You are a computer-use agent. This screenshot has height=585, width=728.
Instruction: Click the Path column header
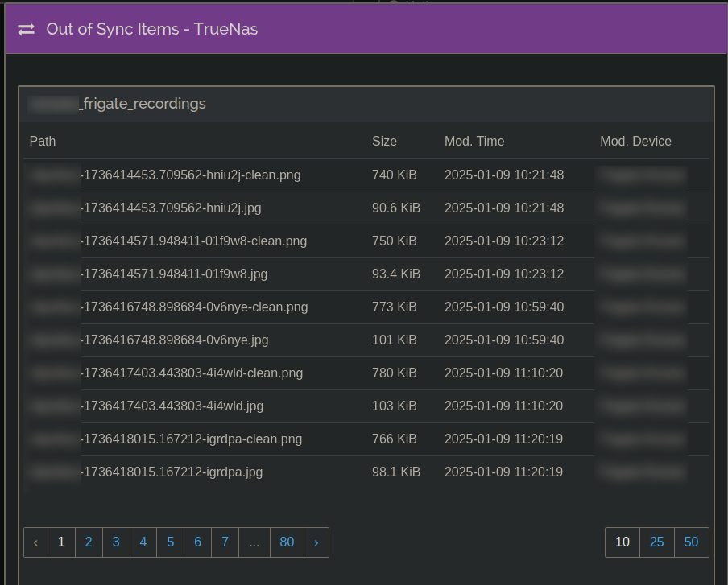point(43,141)
